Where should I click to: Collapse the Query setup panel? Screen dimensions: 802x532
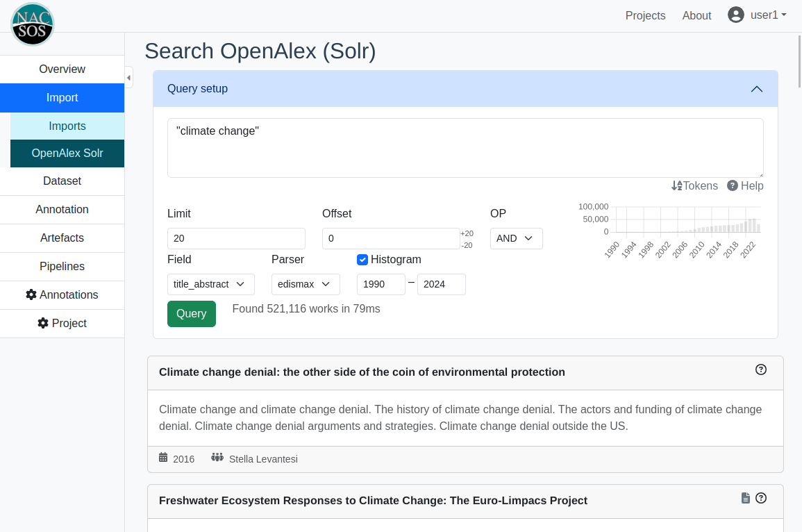757,89
